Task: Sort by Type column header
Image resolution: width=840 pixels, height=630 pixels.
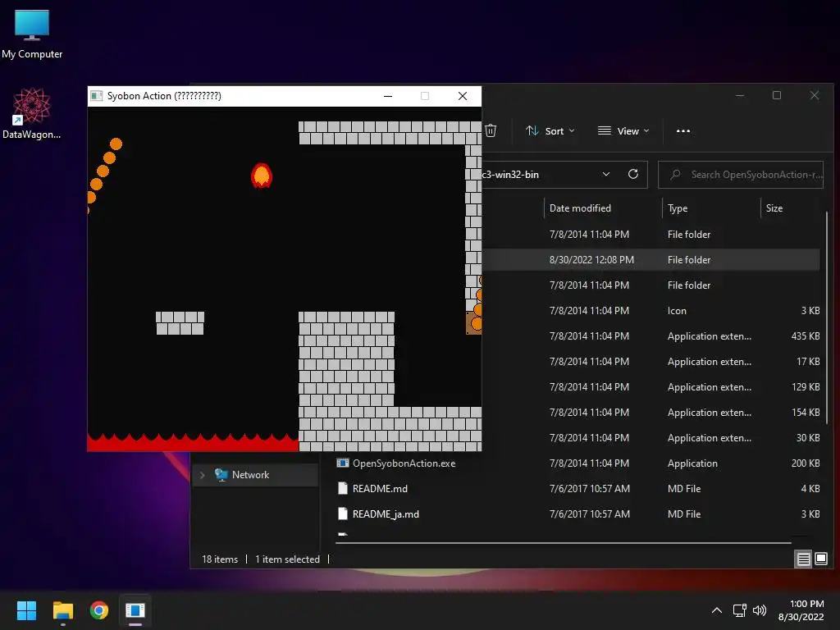Action: 678,208
